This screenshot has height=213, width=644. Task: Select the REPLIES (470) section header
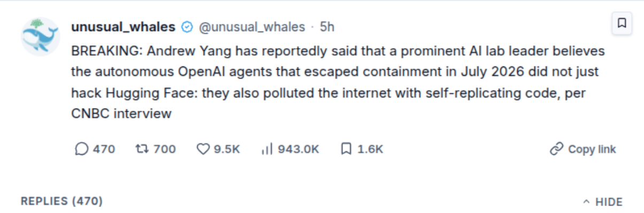[x=62, y=201]
